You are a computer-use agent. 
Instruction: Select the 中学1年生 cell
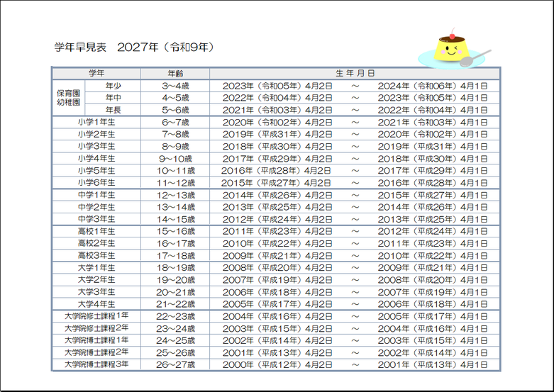96,195
